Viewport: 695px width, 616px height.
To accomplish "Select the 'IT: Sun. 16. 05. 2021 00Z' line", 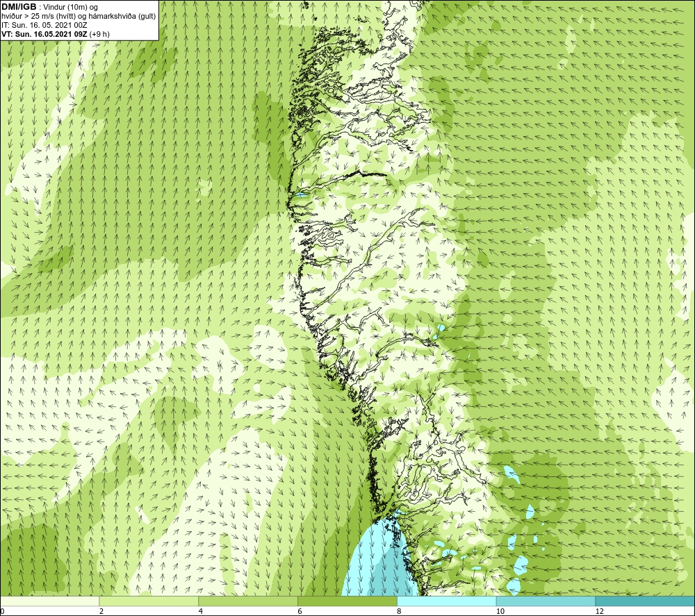I will point(44,25).
